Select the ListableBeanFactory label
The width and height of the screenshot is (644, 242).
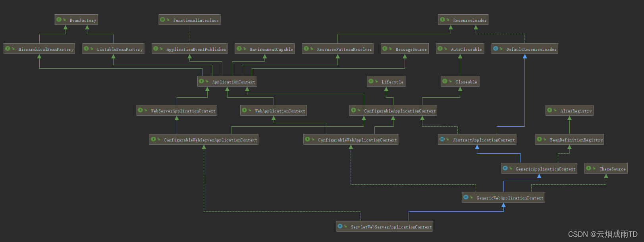[120, 49]
